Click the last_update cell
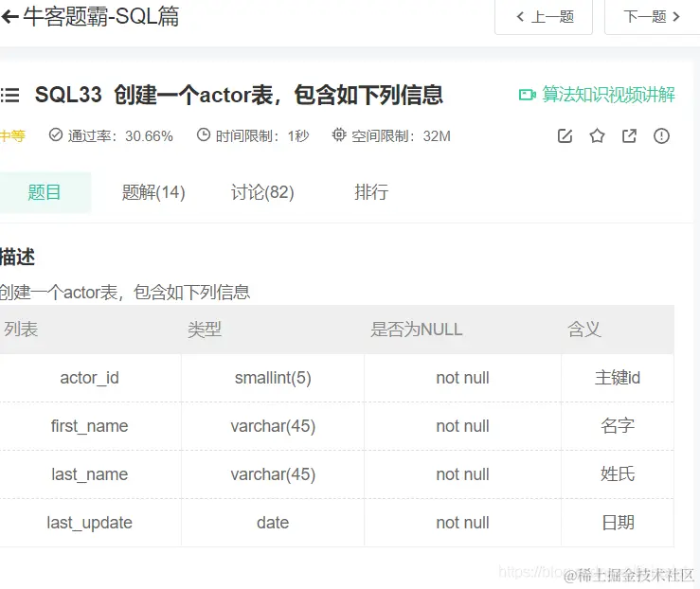The width and height of the screenshot is (700, 589). pyautogui.click(x=90, y=523)
